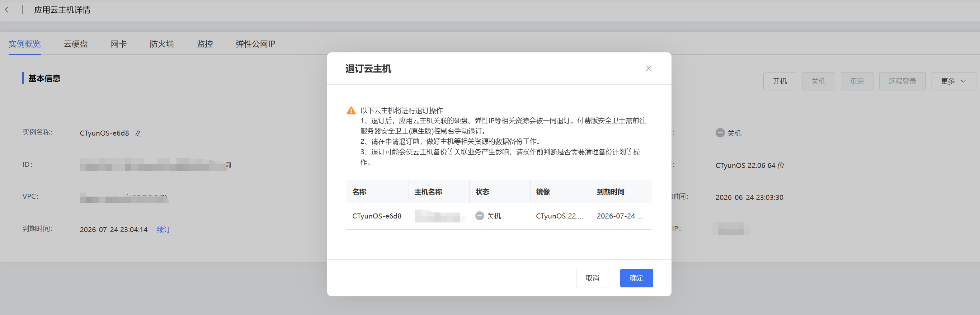Switch to 弹性公网IP tab
980x315 pixels.
[x=255, y=44]
